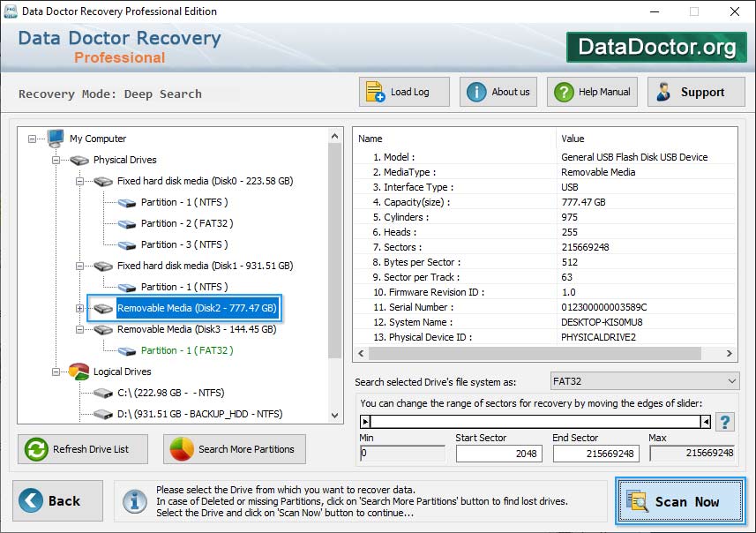This screenshot has width=756, height=533.
Task: Click the Model value General USB Flash Disk
Action: point(634,157)
